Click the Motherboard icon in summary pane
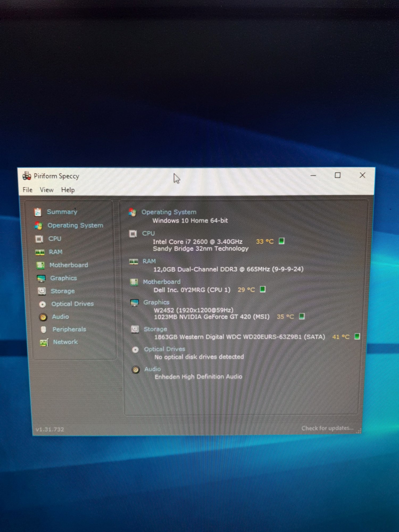 (x=134, y=282)
